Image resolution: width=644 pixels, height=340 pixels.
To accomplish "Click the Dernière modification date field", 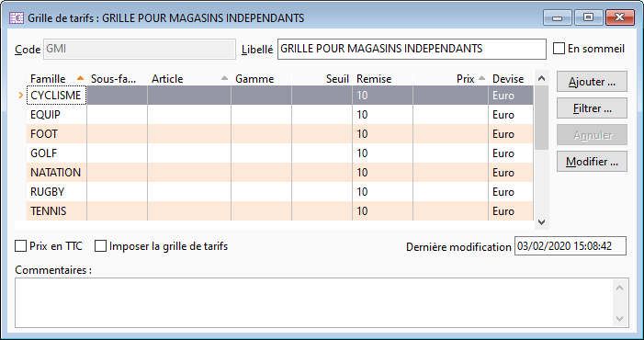I will click(x=571, y=246).
